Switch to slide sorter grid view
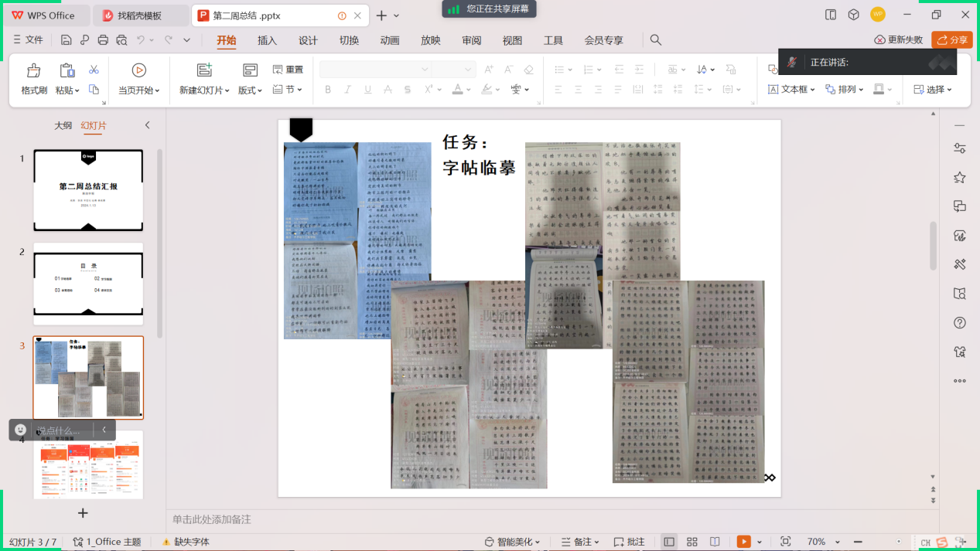Screen dimensions: 980x551 (692, 542)
